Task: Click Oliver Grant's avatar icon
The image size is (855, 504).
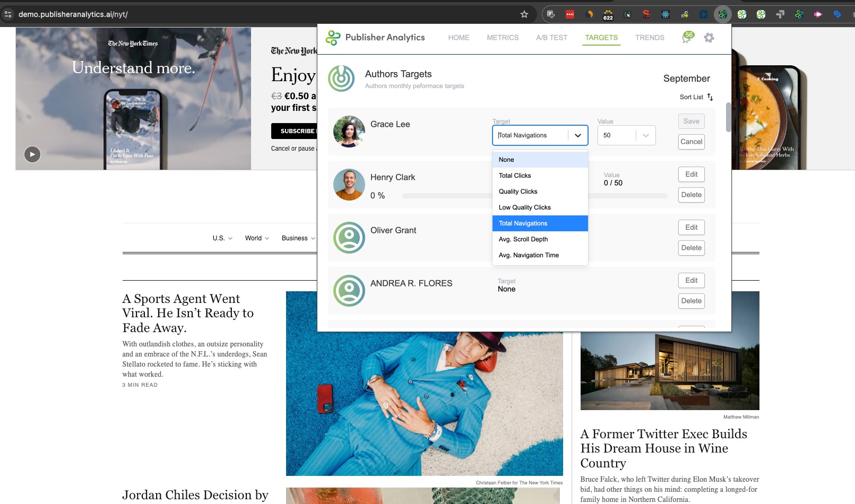Action: [x=349, y=238]
